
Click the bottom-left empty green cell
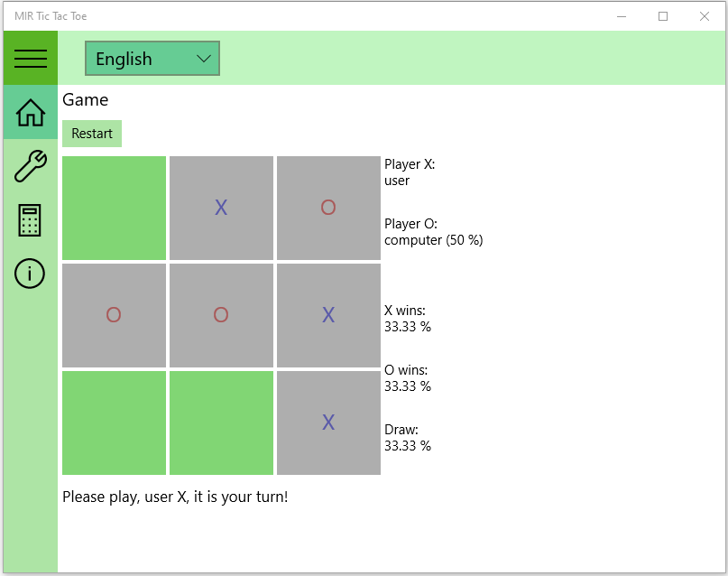pos(113,422)
